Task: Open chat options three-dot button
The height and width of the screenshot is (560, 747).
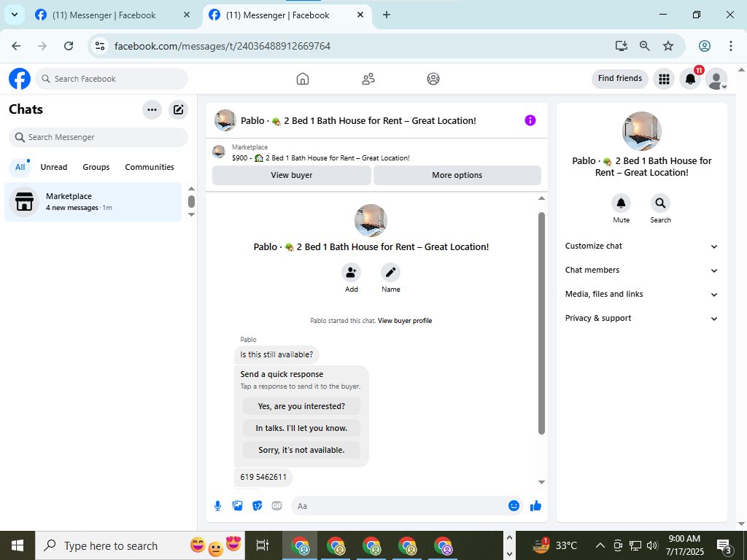Action: point(152,110)
